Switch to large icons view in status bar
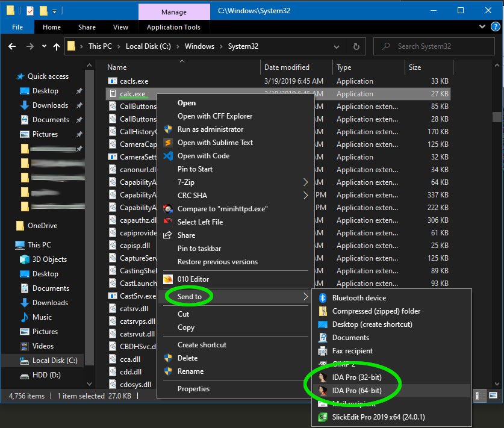The width and height of the screenshot is (504, 428). click(x=493, y=395)
